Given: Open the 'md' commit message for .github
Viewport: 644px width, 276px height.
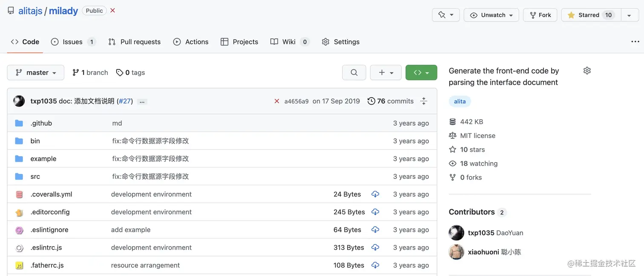Looking at the screenshot, I should pos(117,123).
